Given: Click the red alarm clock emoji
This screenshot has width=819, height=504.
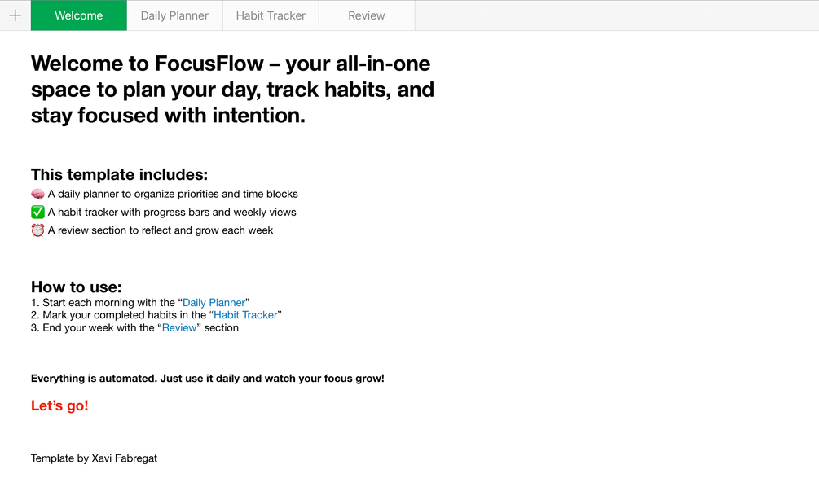Looking at the screenshot, I should 37,230.
